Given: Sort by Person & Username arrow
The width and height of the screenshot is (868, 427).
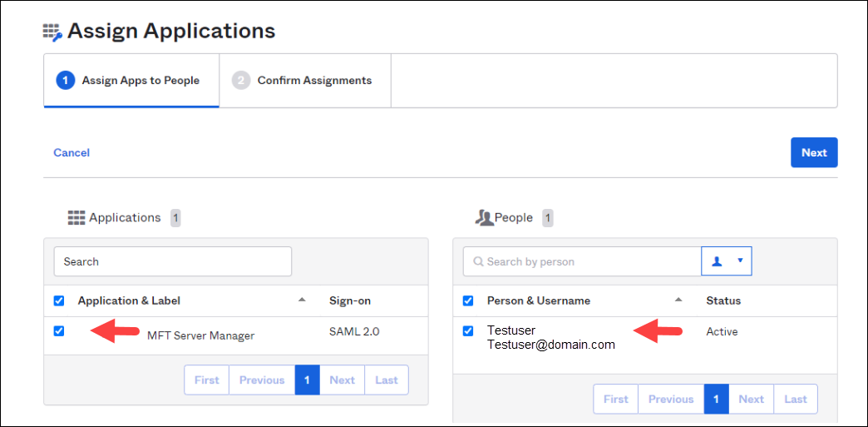Looking at the screenshot, I should [678, 300].
